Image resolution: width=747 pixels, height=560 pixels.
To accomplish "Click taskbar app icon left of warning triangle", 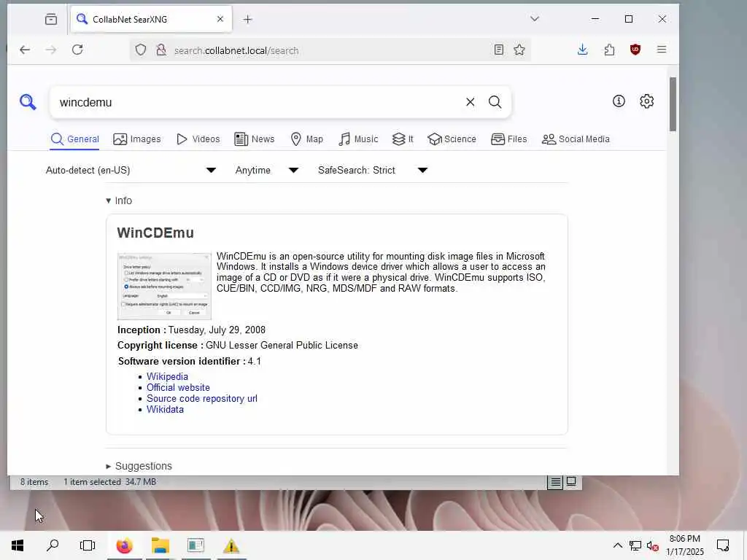I will (x=196, y=545).
